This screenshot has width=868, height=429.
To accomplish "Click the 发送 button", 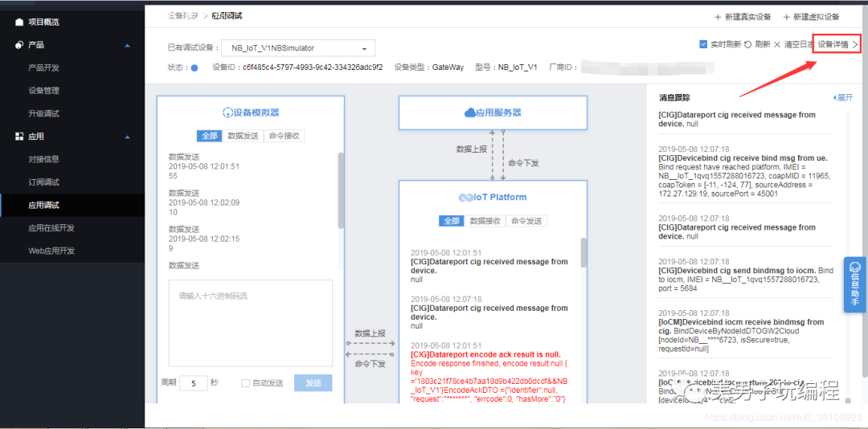I will coord(313,383).
